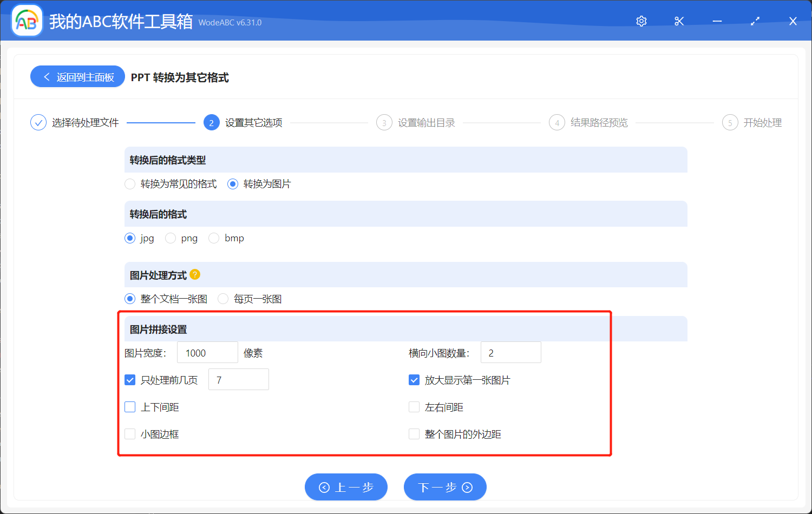Click the 下一步 button to continue
Image resolution: width=812 pixels, height=514 pixels.
pyautogui.click(x=445, y=486)
